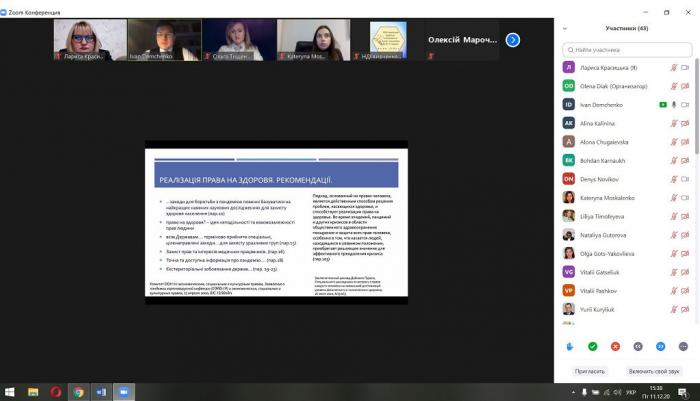Image resolution: width=700 pixels, height=401 pixels.
Task: Switch УКР keyboard language indicator
Action: pyautogui.click(x=630, y=392)
